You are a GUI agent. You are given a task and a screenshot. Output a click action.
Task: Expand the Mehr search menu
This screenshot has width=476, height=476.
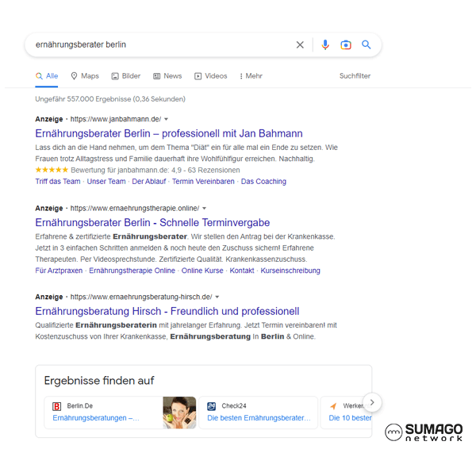pos(251,76)
